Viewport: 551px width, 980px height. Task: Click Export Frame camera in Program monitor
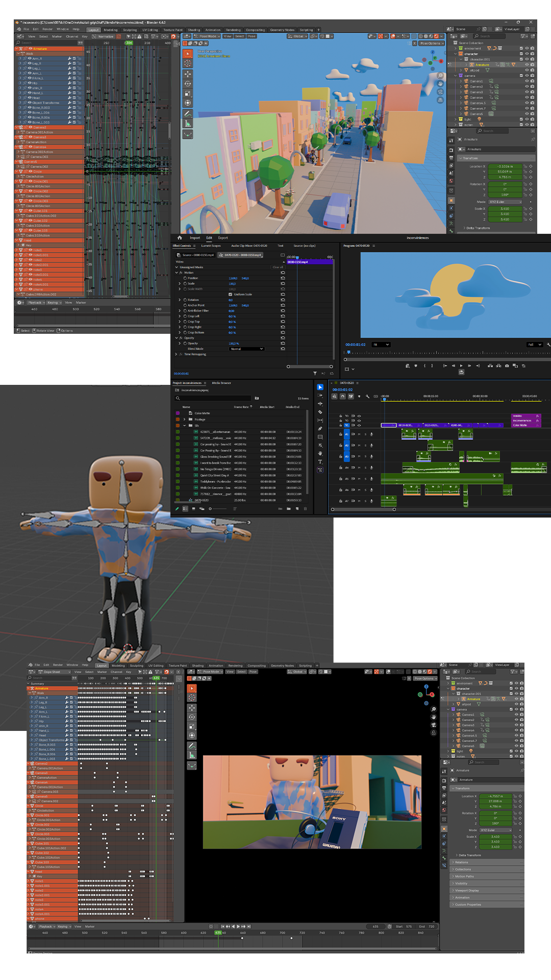point(507,365)
